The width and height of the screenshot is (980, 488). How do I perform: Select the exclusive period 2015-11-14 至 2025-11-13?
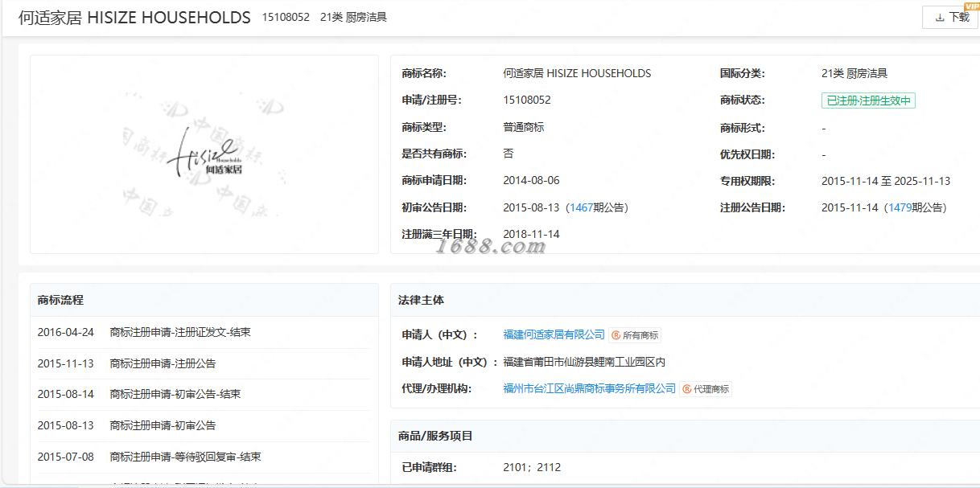coord(886,181)
